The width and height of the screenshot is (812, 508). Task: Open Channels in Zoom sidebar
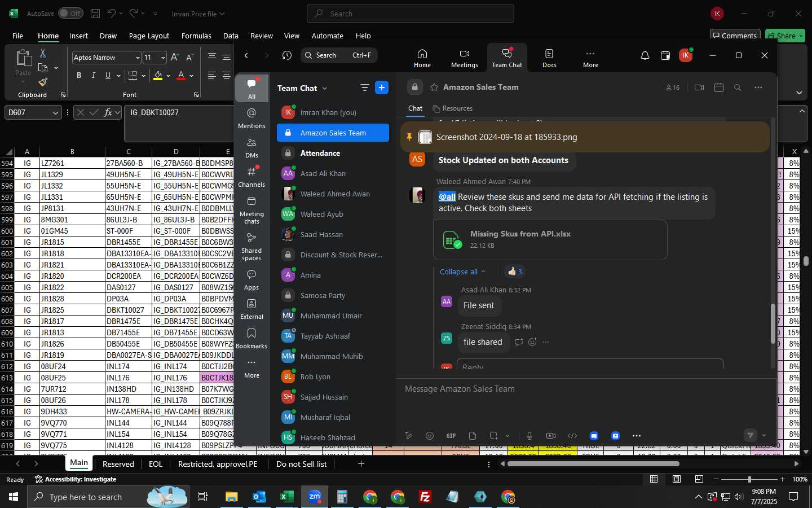click(x=251, y=177)
